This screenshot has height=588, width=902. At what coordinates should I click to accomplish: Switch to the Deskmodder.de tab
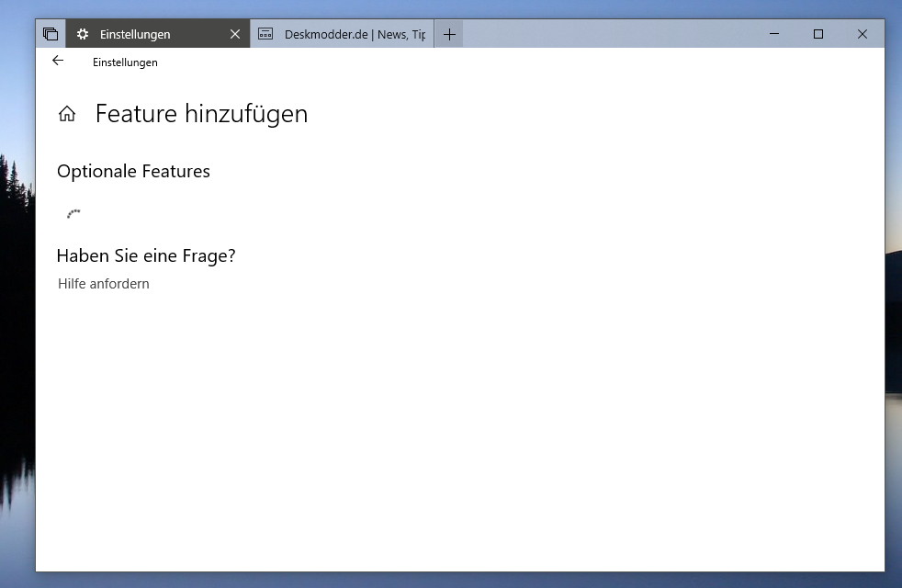pos(343,34)
